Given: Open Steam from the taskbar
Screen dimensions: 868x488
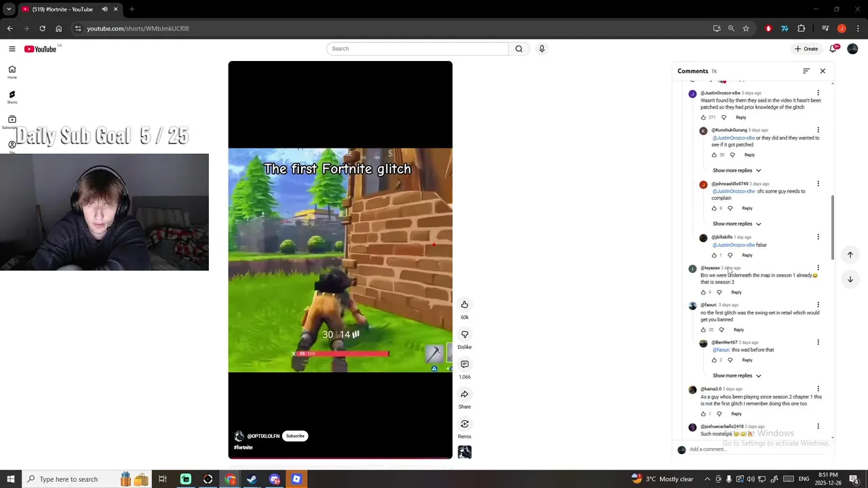Looking at the screenshot, I should tap(252, 479).
